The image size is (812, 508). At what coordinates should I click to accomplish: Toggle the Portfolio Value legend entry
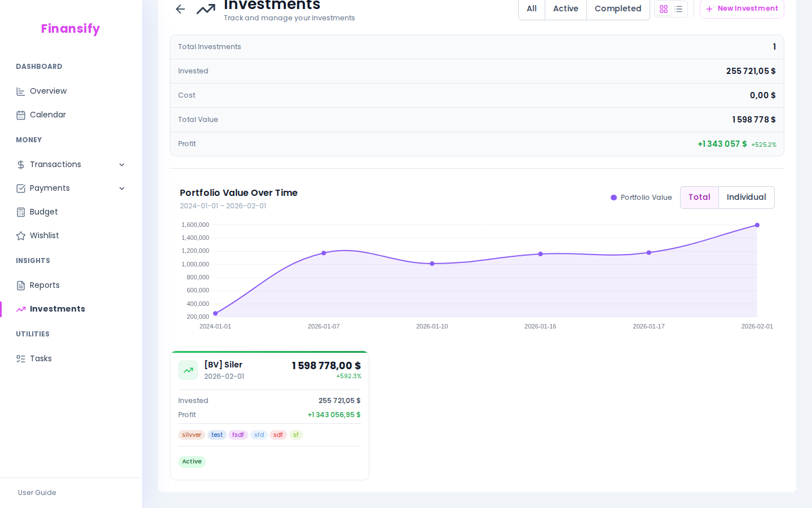(641, 198)
